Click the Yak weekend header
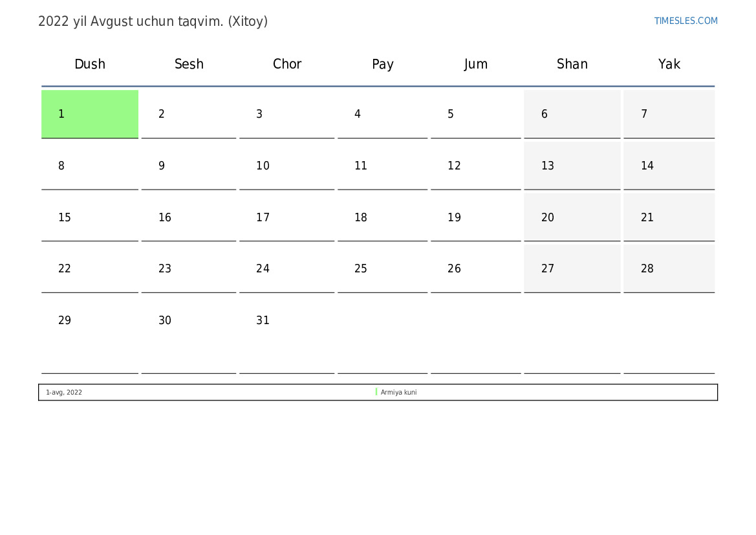 [669, 64]
